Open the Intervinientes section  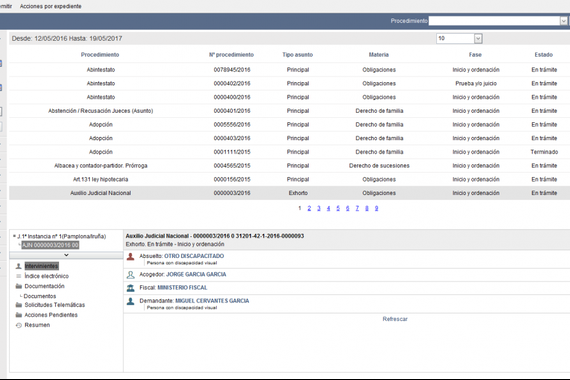pos(41,266)
